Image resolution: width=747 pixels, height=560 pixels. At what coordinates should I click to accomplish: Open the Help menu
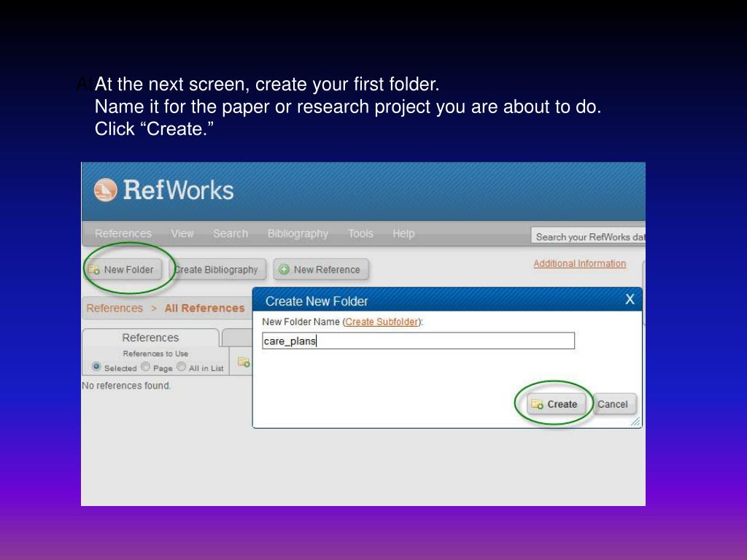click(403, 234)
